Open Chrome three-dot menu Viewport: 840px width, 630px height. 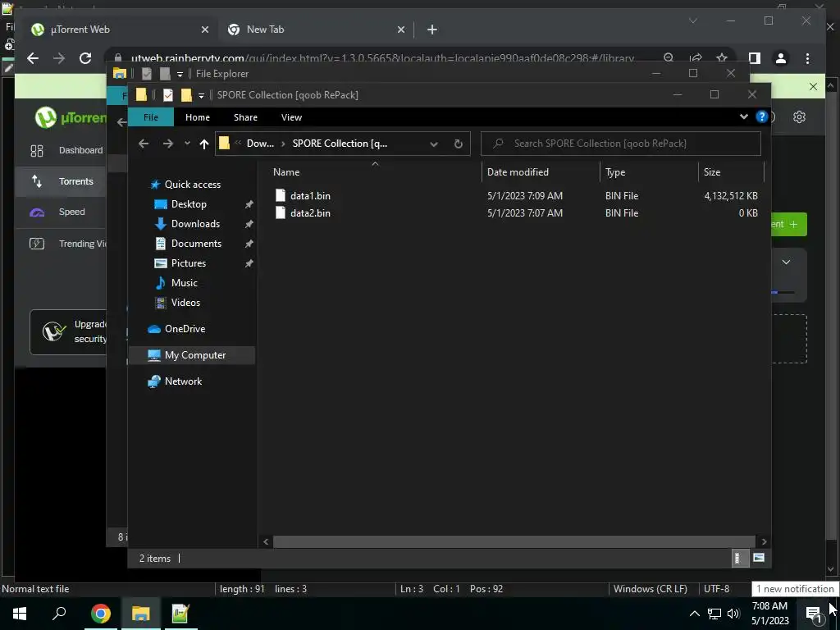point(807,58)
